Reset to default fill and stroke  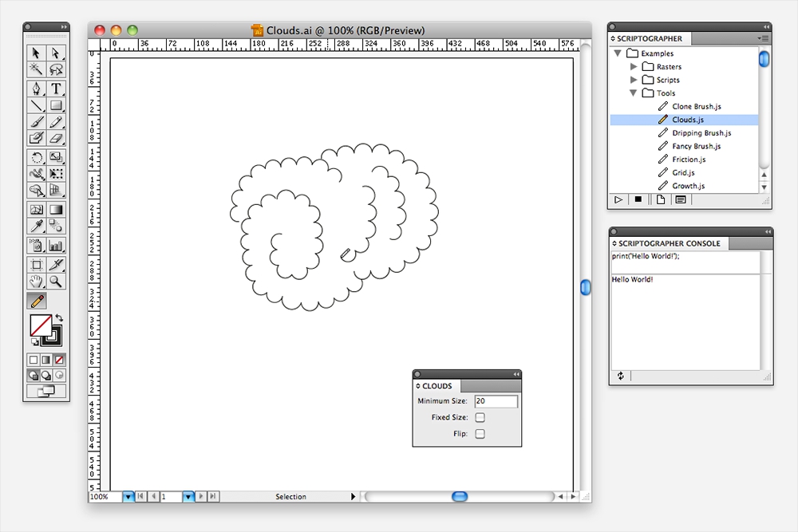34,342
